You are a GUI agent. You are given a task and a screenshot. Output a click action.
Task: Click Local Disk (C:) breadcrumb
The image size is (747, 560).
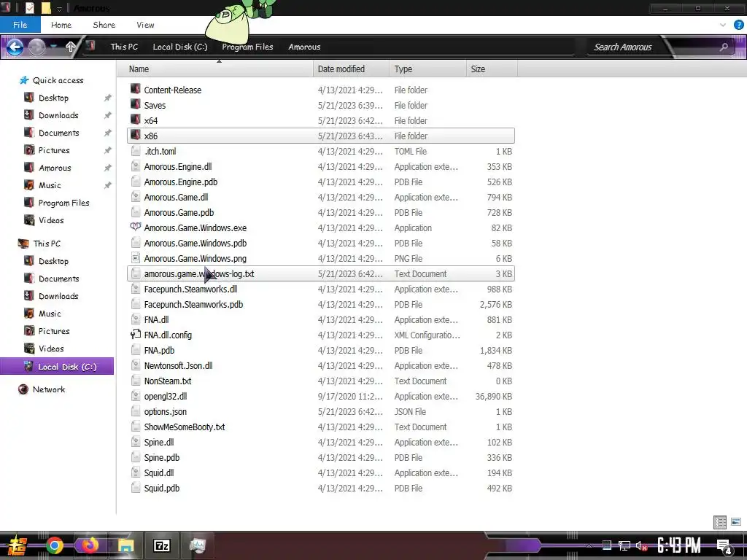[x=180, y=47]
